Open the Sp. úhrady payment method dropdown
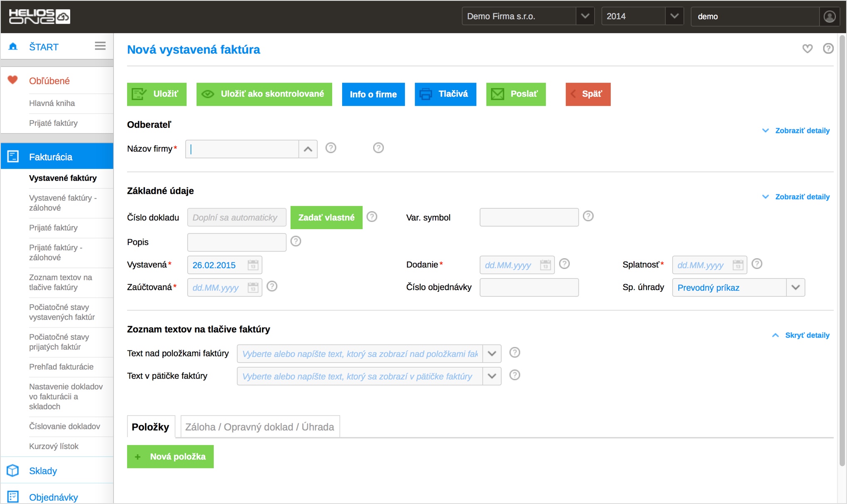The height and width of the screenshot is (504, 847). [795, 287]
